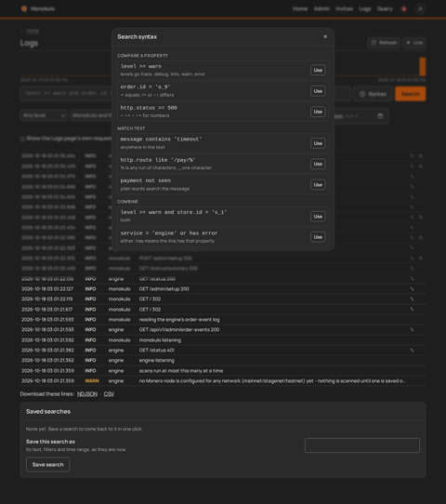Open the Admin nav item
The height and width of the screenshot is (504, 446).
pos(321,9)
